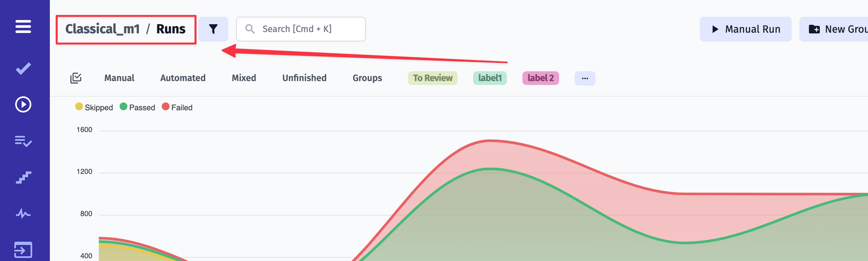
Task: Toggle Failed series in chart legend
Action: [177, 107]
